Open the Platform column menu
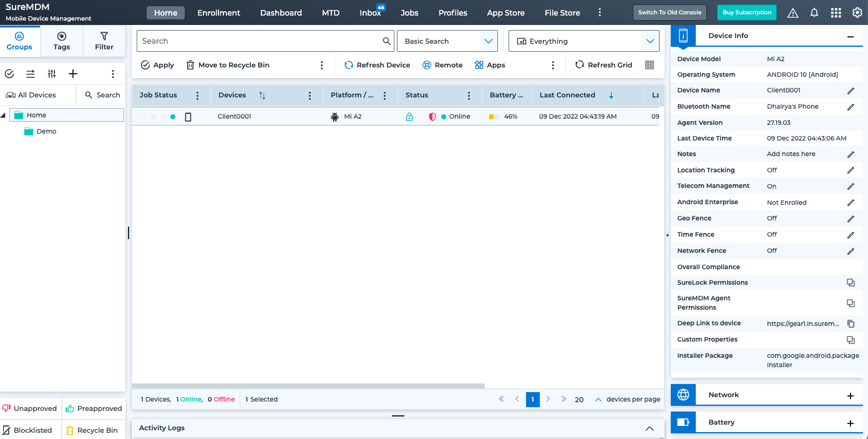 pos(385,96)
